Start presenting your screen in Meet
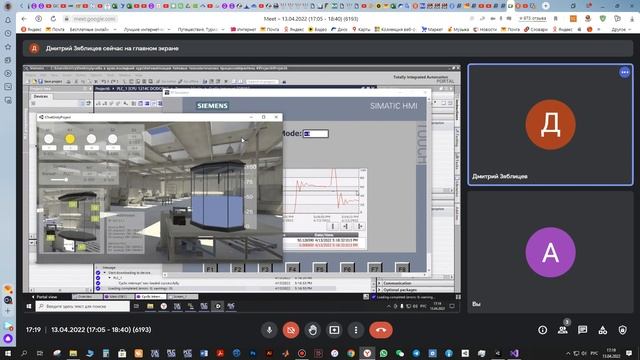 (x=334, y=330)
